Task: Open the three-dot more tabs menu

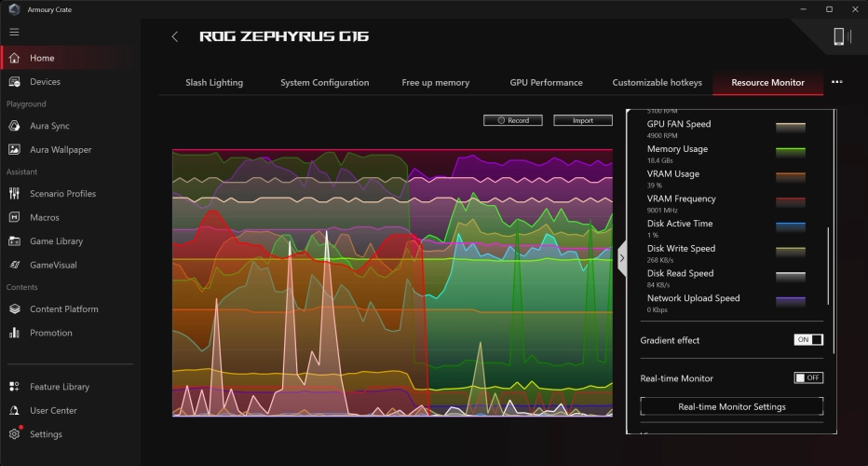Action: 837,82
